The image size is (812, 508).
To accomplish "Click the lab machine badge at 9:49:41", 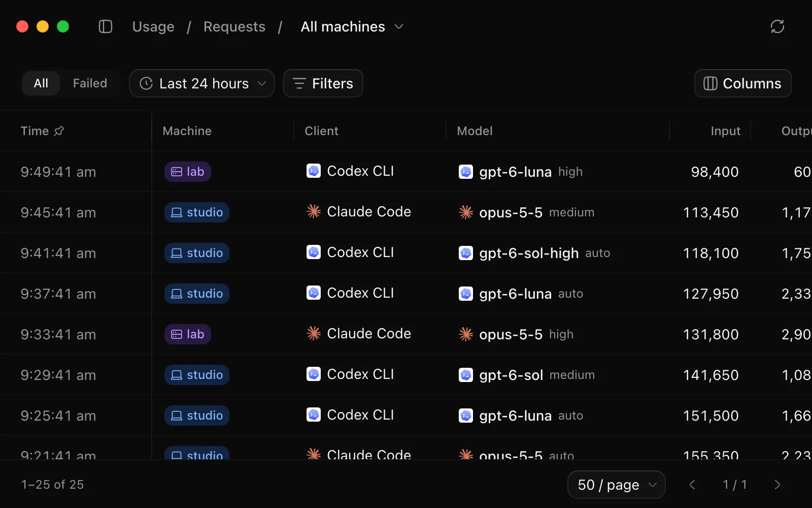I will (188, 172).
